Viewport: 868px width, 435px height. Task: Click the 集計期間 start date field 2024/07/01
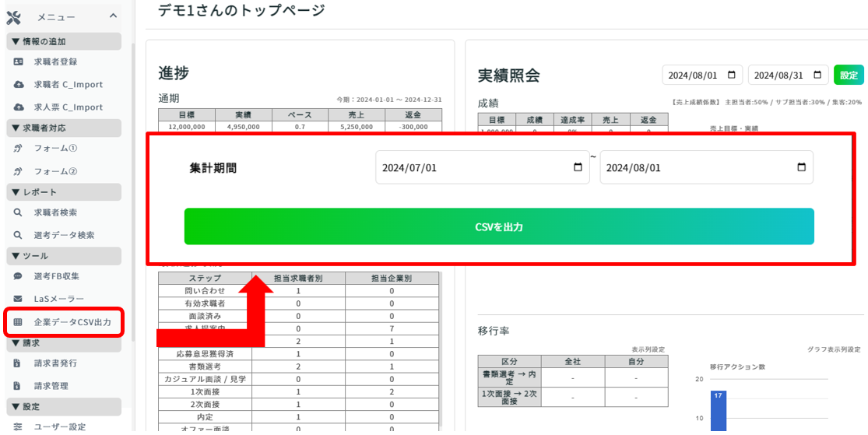[482, 167]
